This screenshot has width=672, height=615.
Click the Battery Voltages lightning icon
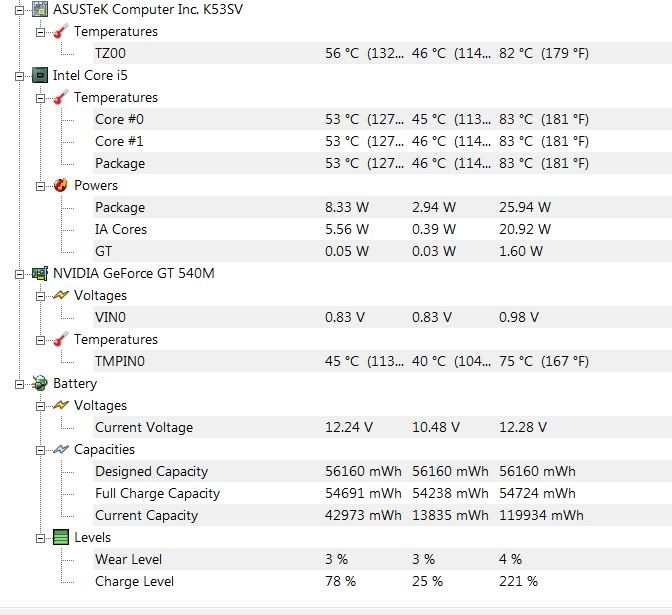click(x=60, y=405)
